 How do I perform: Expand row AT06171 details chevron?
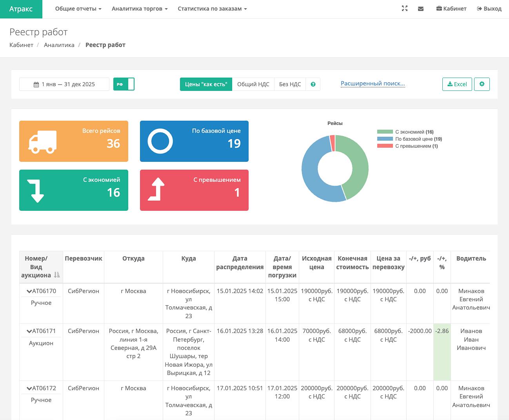29,331
